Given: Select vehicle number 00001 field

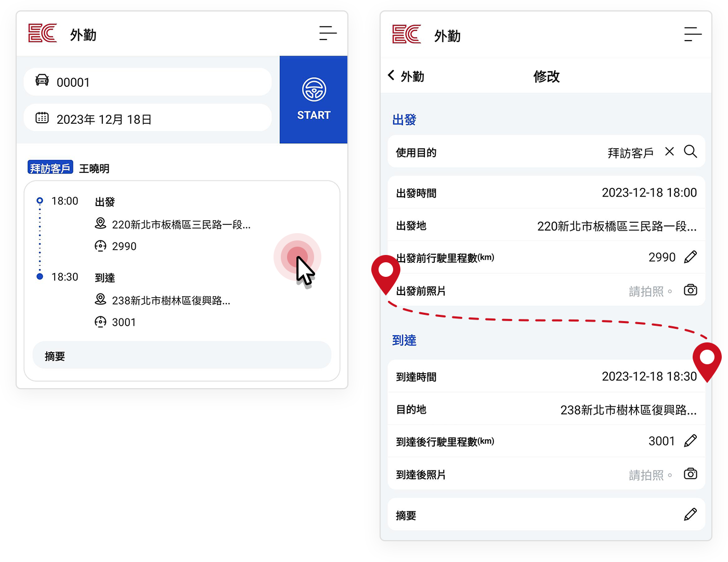Looking at the screenshot, I should [x=148, y=82].
